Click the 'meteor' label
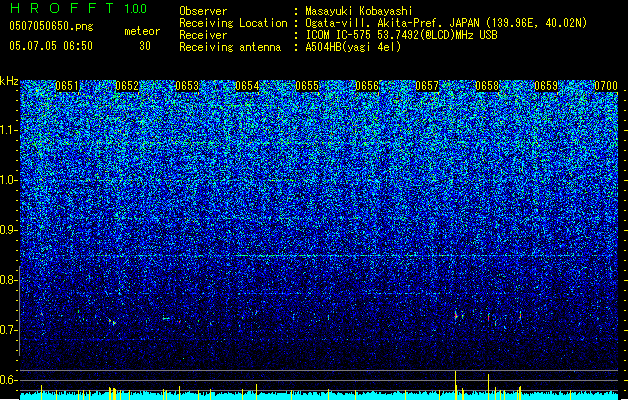The height and width of the screenshot is (400, 629). pyautogui.click(x=142, y=31)
